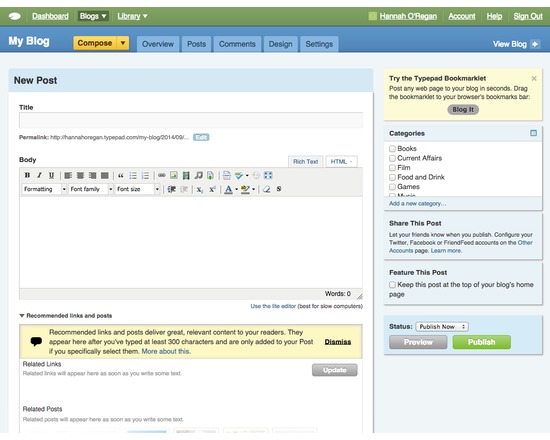Check the Film category
The width and height of the screenshot is (550, 440).
pyautogui.click(x=393, y=168)
